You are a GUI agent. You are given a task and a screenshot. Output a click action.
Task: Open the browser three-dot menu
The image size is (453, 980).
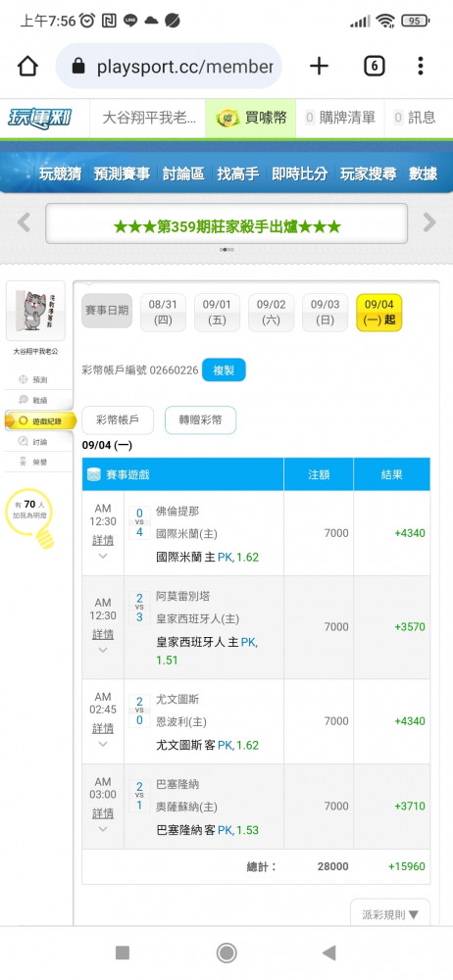pos(421,66)
